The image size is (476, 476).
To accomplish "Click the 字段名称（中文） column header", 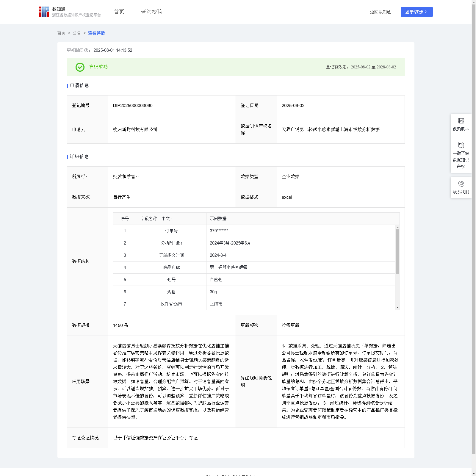I will [x=156, y=219].
